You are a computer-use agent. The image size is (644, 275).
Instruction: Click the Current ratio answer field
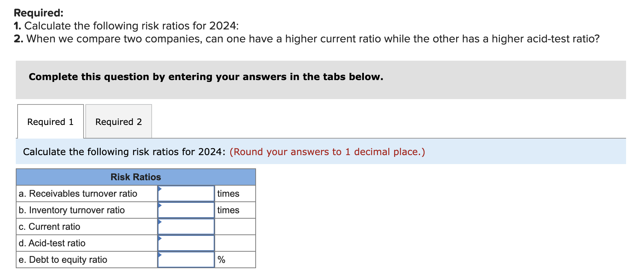point(186,227)
